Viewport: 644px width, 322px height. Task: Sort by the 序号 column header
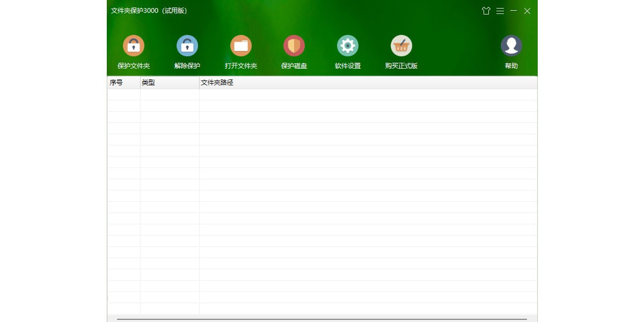pyautogui.click(x=124, y=83)
